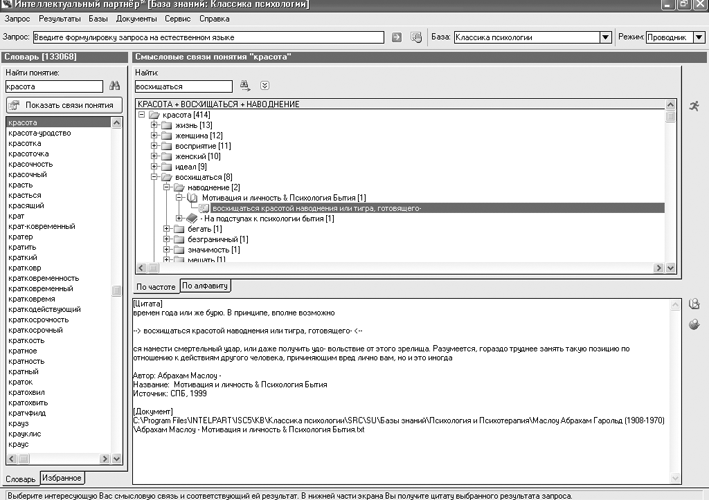Screen dimensions: 709x500
Task: Expand 'На подступах к психологии бытия' node
Action: click(180, 218)
